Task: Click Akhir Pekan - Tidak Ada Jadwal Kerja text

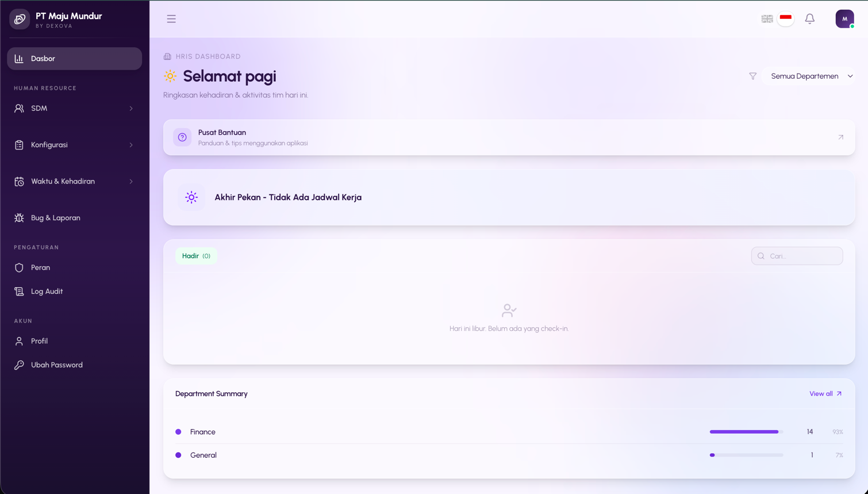Action: [x=288, y=197]
